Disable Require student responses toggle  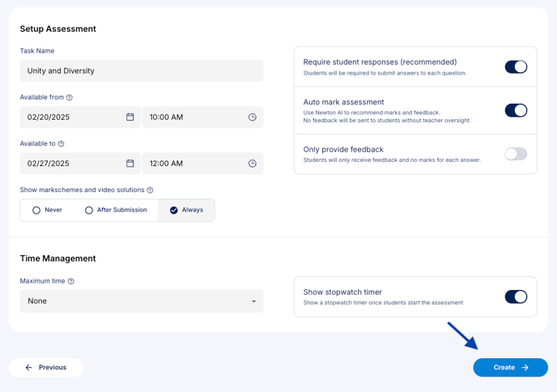(x=516, y=66)
